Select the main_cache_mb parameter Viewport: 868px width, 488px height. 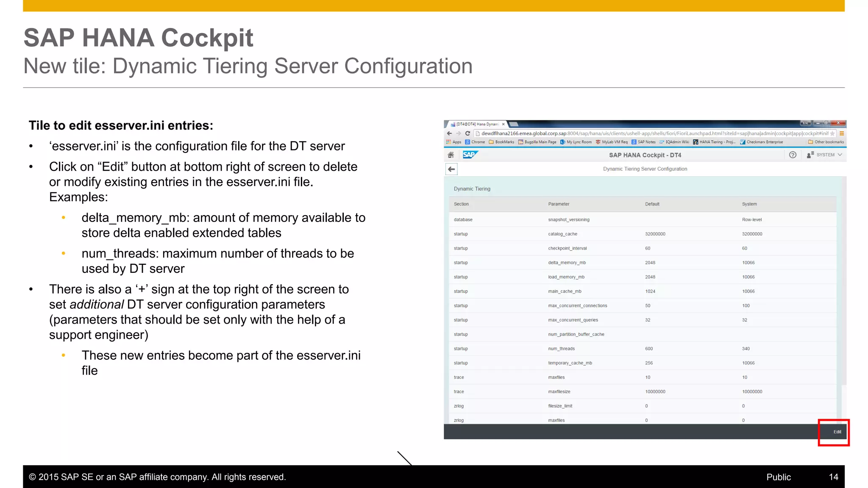(565, 291)
